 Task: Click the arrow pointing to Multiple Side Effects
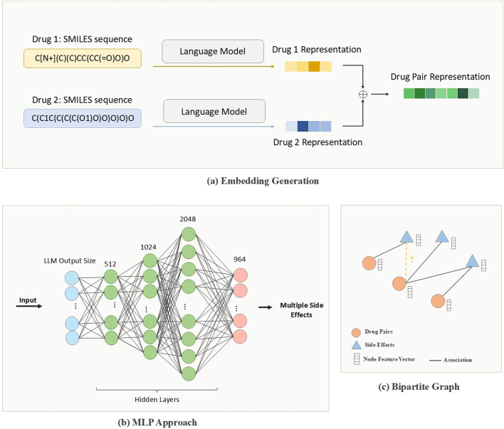coord(266,307)
